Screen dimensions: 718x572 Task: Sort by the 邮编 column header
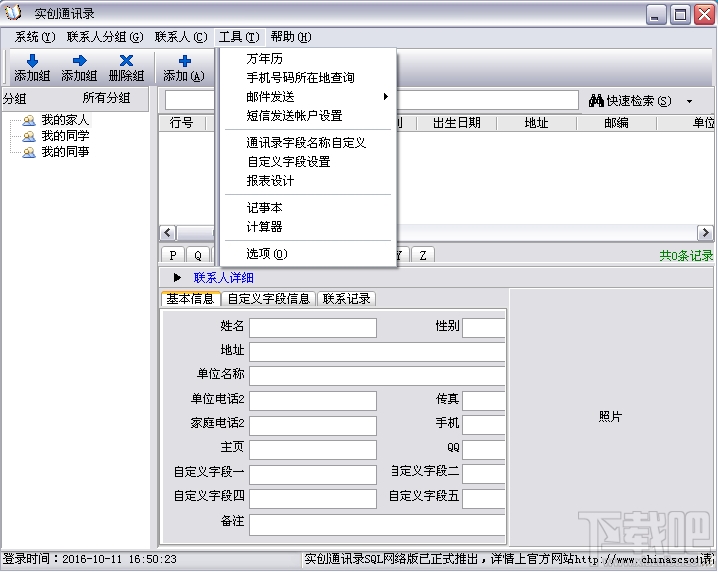(x=616, y=123)
